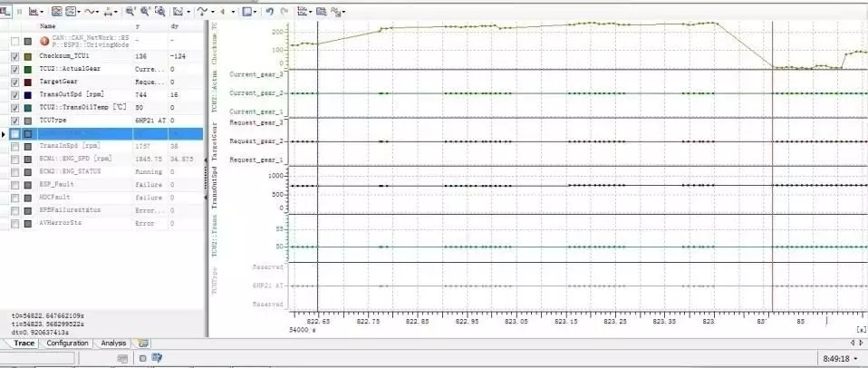The height and width of the screenshot is (368, 868).
Task: Click the signal waveform tool icon
Action: (88, 12)
